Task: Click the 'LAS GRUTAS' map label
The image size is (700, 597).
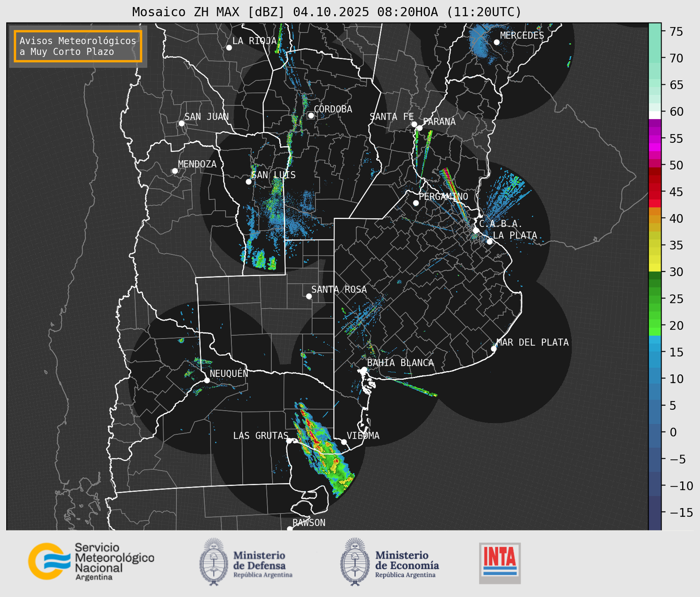Action: [261, 436]
